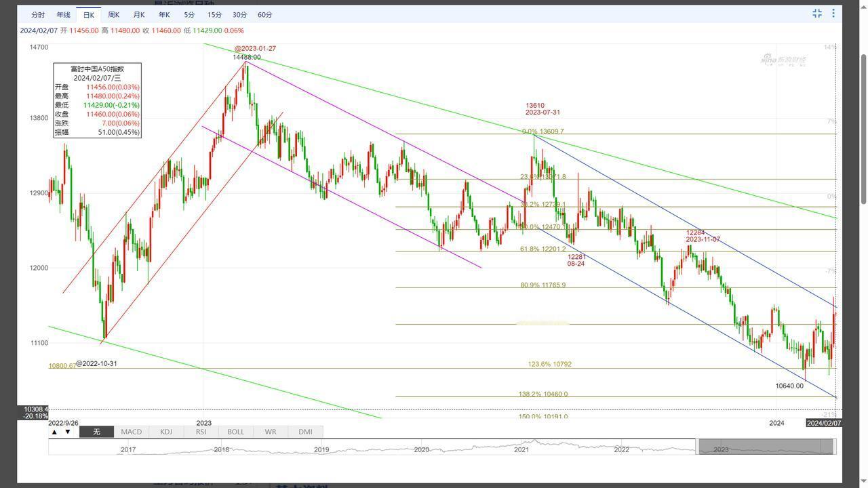868x488 pixels.
Task: Click the 12281 08-24 annotation
Action: point(576,260)
